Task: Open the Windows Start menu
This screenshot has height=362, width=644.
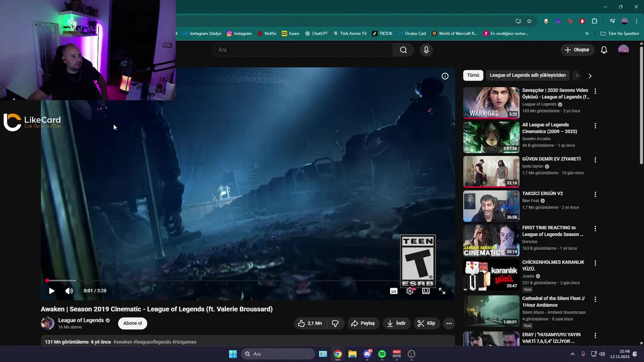Action: (x=233, y=354)
